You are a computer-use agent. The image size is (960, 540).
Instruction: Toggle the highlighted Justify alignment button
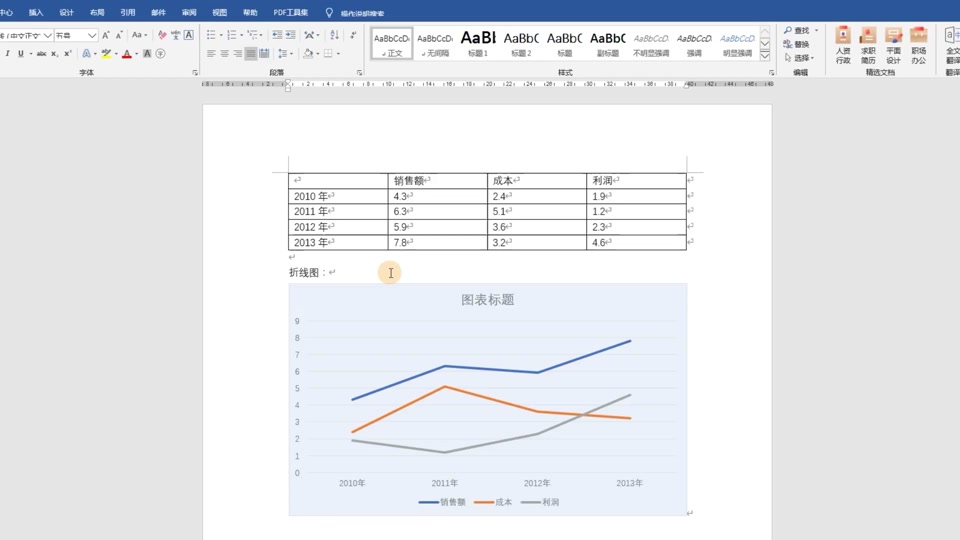[251, 54]
